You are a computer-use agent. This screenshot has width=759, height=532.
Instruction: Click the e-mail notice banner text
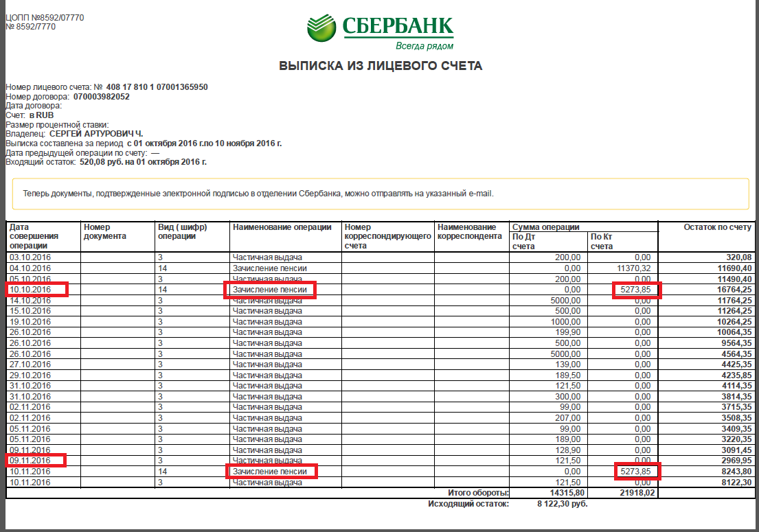point(258,194)
